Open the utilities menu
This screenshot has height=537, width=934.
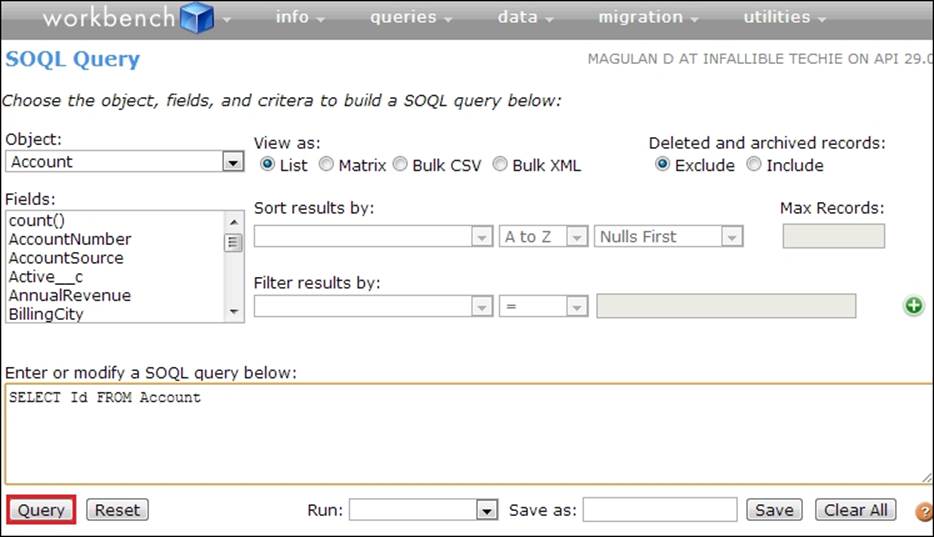coord(784,18)
